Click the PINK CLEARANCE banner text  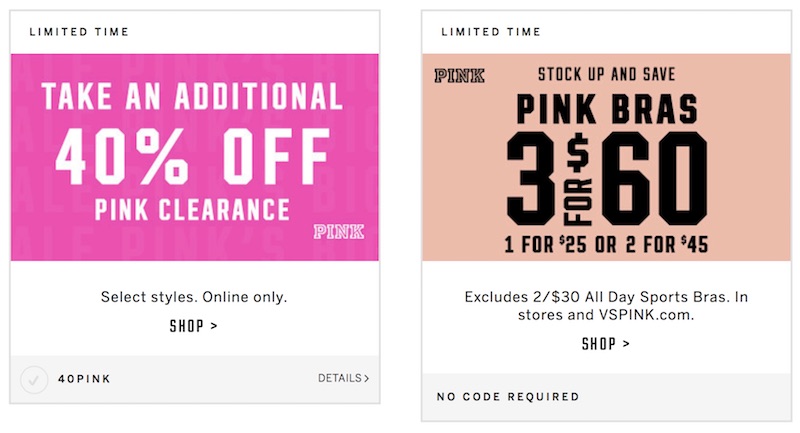(x=192, y=209)
